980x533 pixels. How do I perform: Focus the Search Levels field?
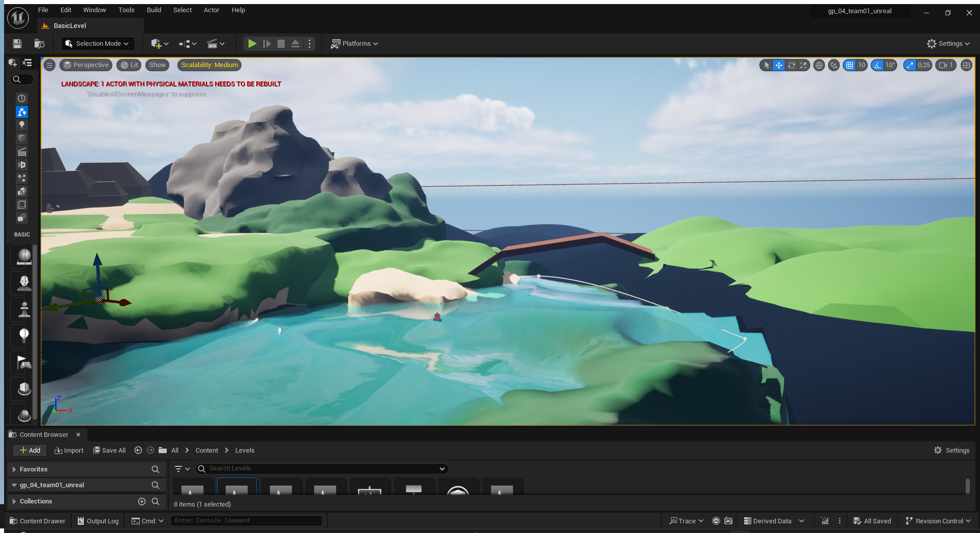pyautogui.click(x=322, y=468)
